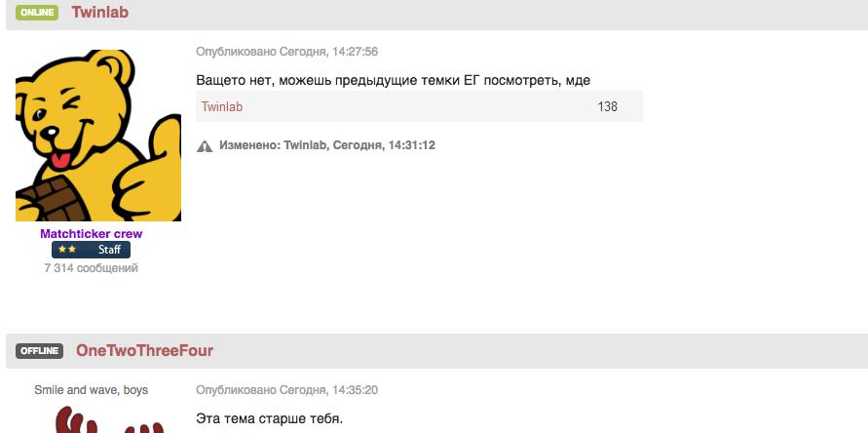Click the green ONLINE status badge
The height and width of the screenshot is (433, 868).
pos(37,14)
